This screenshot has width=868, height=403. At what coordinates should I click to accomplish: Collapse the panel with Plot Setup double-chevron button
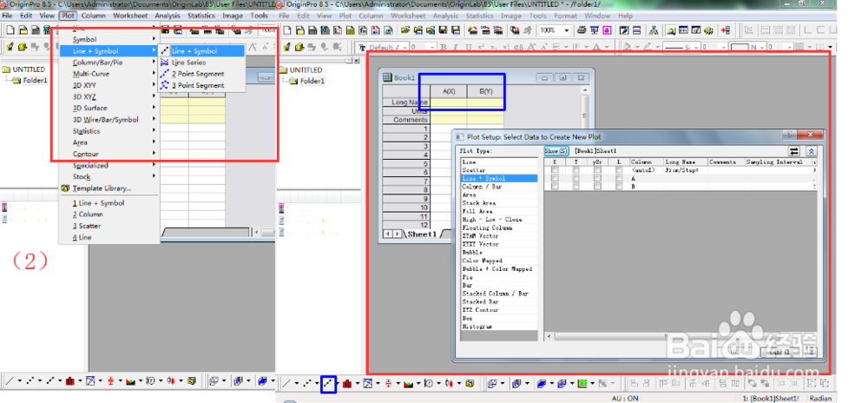pos(812,151)
